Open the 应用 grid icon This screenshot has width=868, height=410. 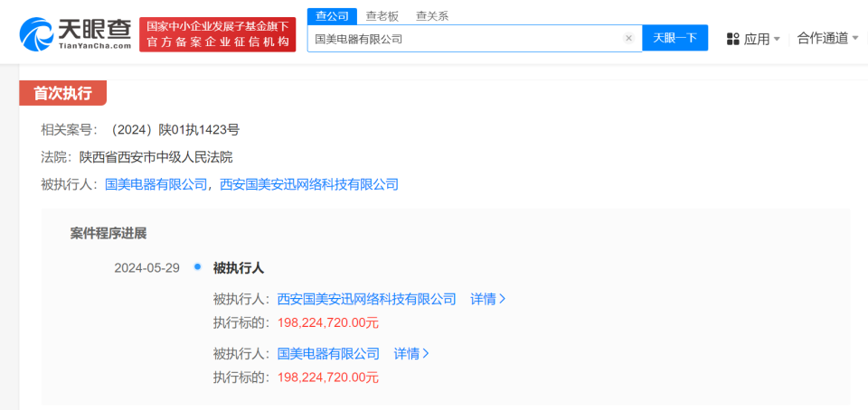[733, 39]
